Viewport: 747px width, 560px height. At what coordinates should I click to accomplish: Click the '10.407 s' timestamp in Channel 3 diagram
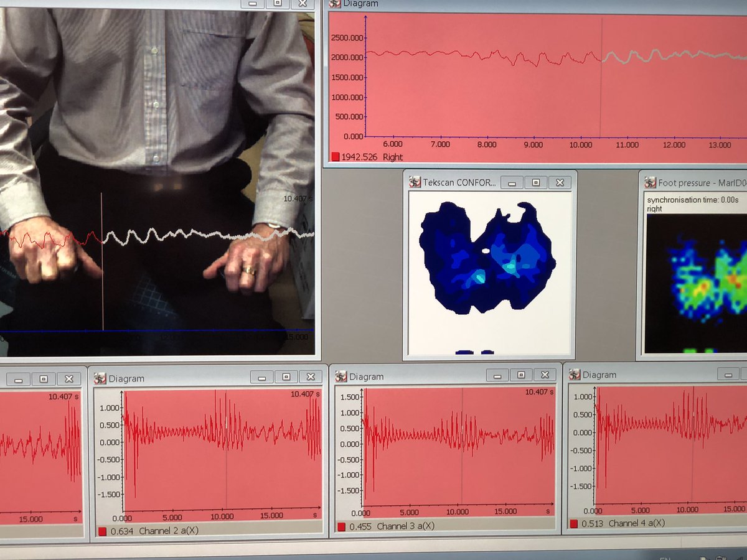538,392
